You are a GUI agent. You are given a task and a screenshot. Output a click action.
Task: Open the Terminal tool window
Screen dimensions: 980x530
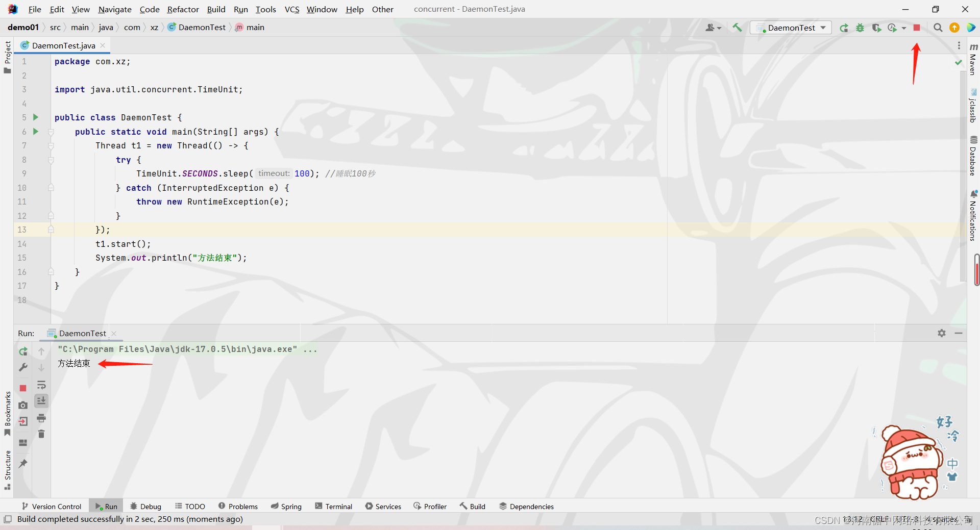pos(334,506)
